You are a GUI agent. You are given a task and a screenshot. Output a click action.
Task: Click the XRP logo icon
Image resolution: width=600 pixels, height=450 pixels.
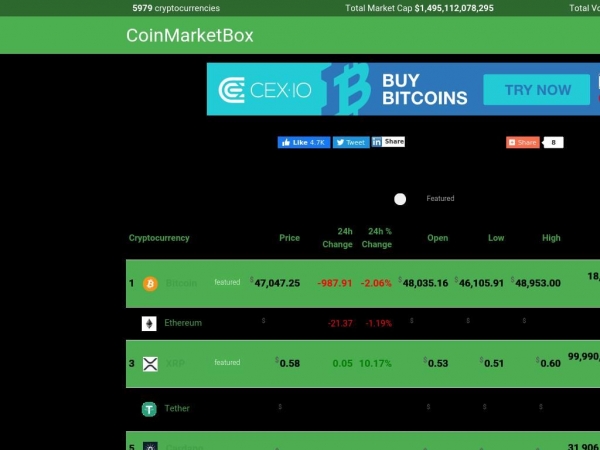coord(150,364)
